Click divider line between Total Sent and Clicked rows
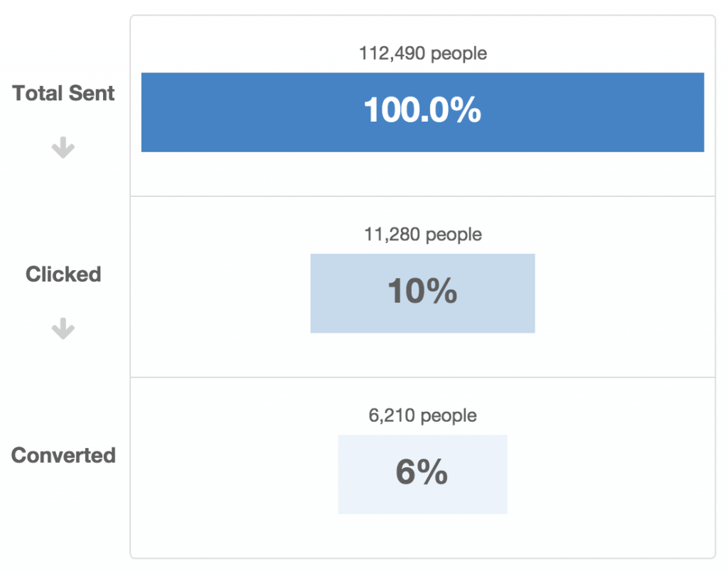This screenshot has width=728, height=571. (x=423, y=196)
